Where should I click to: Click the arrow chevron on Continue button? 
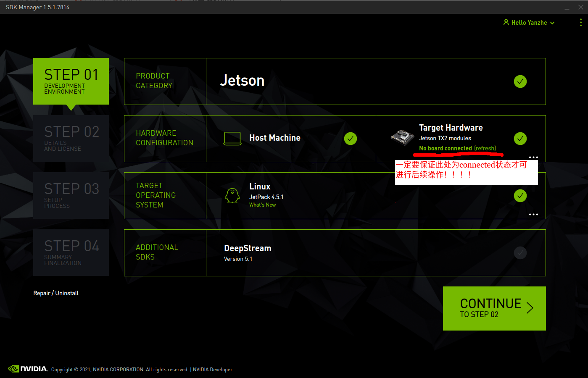tap(530, 308)
